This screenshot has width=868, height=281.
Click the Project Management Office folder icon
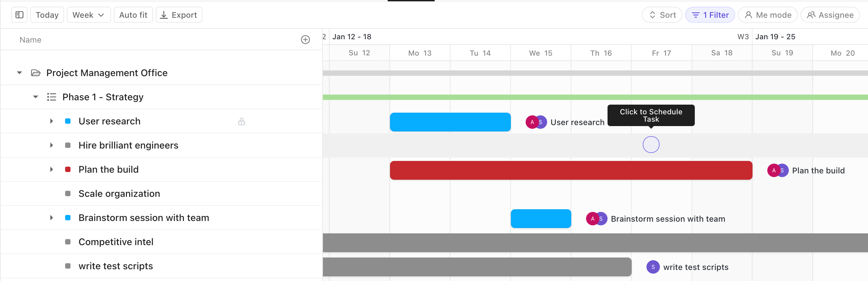pyautogui.click(x=36, y=73)
